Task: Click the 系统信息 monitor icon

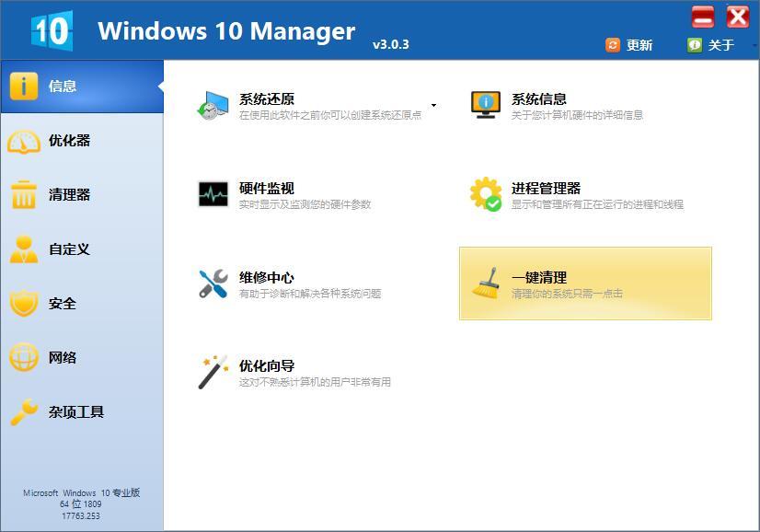Action: [486, 105]
